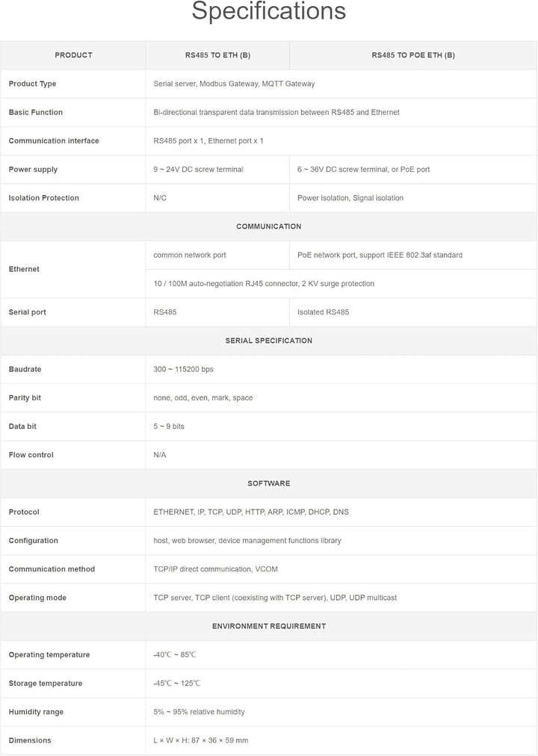Click the Basic Function row label
538x756 pixels.
pos(36,112)
